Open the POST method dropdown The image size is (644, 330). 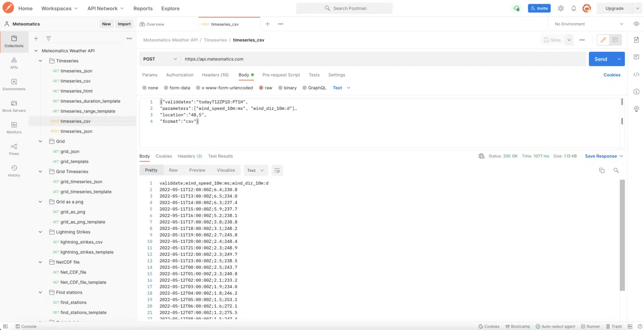160,59
